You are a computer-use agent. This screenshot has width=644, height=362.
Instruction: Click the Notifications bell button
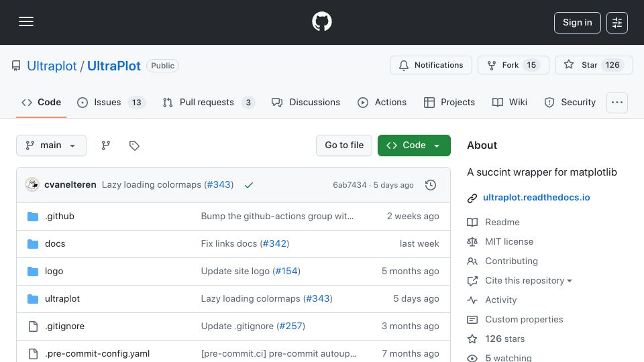(x=431, y=65)
